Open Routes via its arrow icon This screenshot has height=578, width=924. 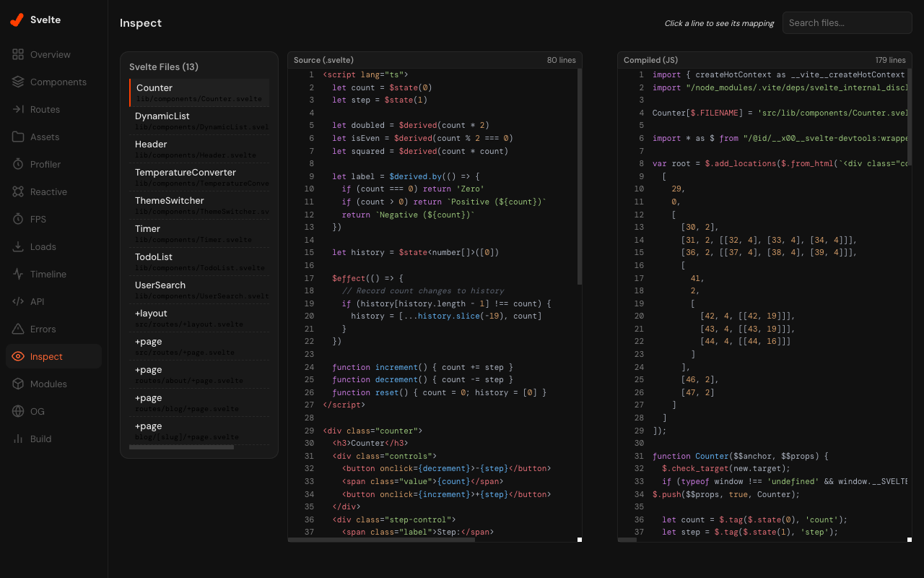(18, 109)
